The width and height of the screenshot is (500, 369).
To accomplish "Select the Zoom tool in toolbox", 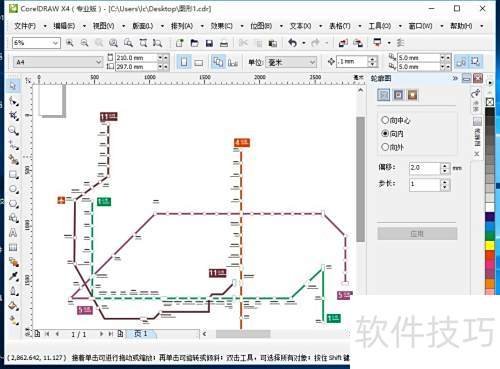I will [13, 130].
